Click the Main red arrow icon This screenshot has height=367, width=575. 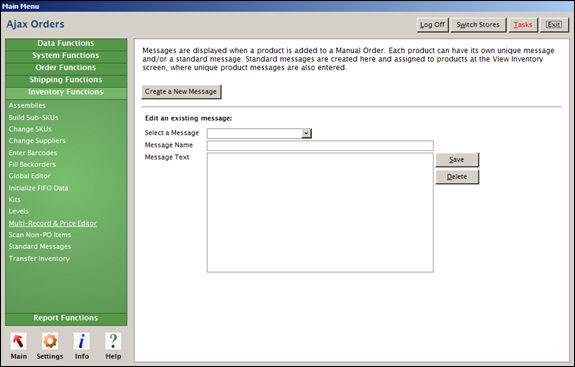pyautogui.click(x=18, y=341)
